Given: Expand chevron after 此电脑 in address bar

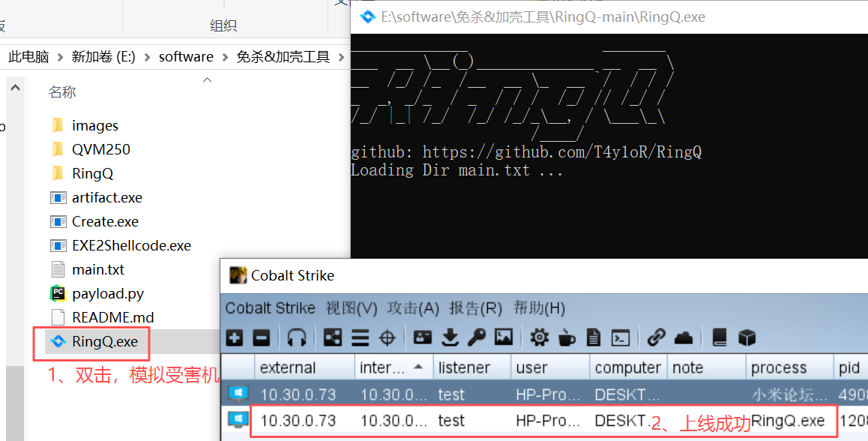Looking at the screenshot, I should tap(60, 57).
